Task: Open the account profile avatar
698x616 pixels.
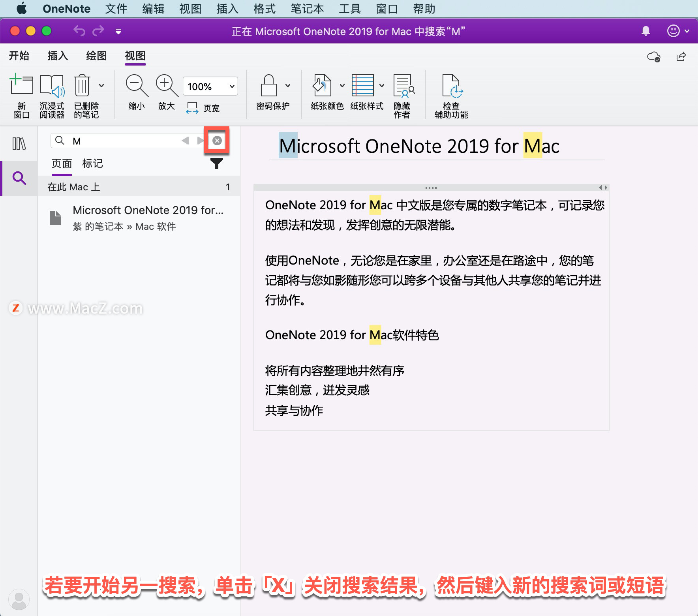Action: point(19,599)
